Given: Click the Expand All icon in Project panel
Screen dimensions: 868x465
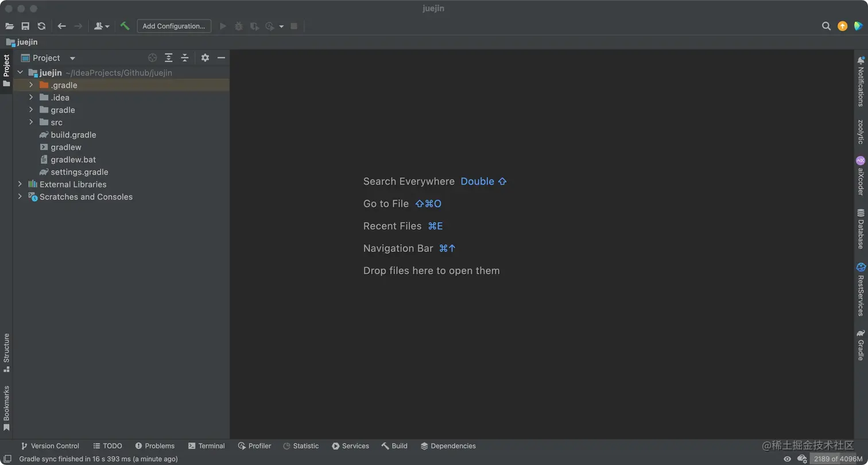Looking at the screenshot, I should 168,57.
